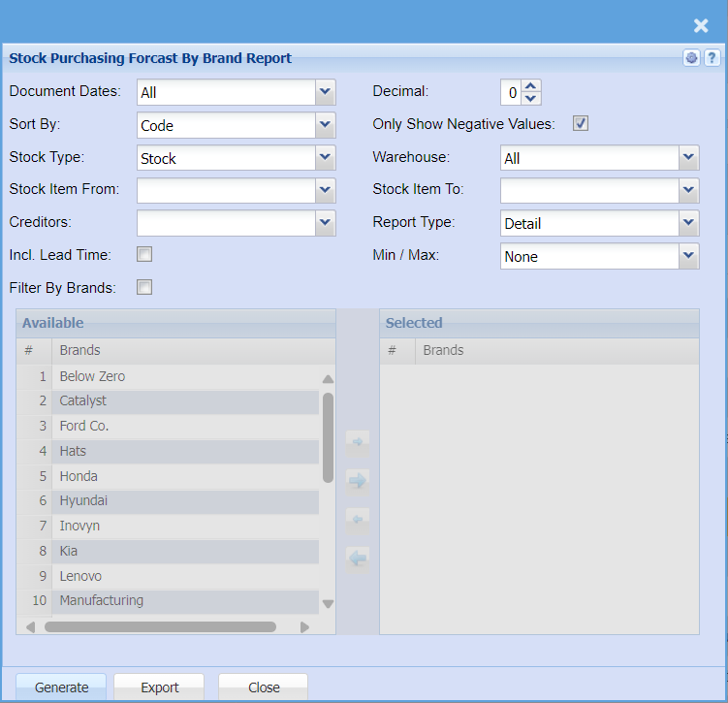Click the large right arrow to add all brands
Image resolution: width=728 pixels, height=703 pixels.
(358, 480)
